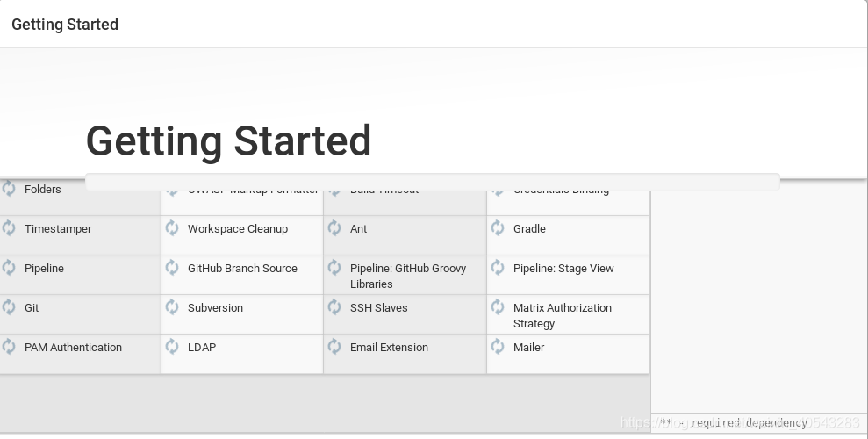Screen dimensions: 868x439
Task: Click the spinner icon next to Mailer
Action: coord(498,347)
